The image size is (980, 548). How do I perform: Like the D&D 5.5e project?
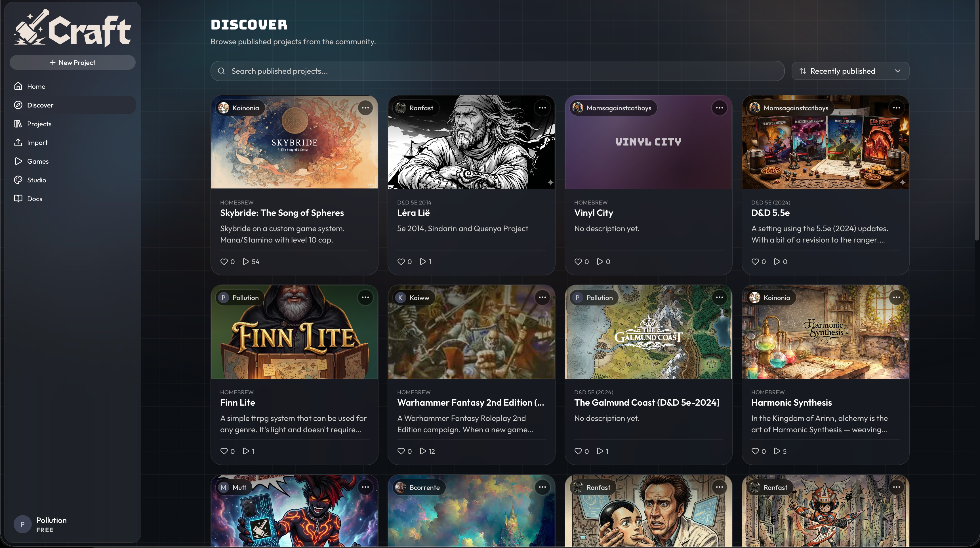[755, 262]
